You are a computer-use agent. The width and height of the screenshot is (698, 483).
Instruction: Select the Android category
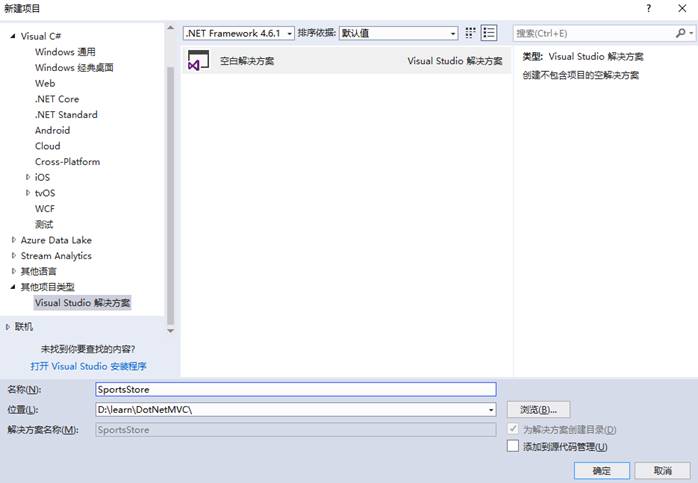click(x=53, y=130)
